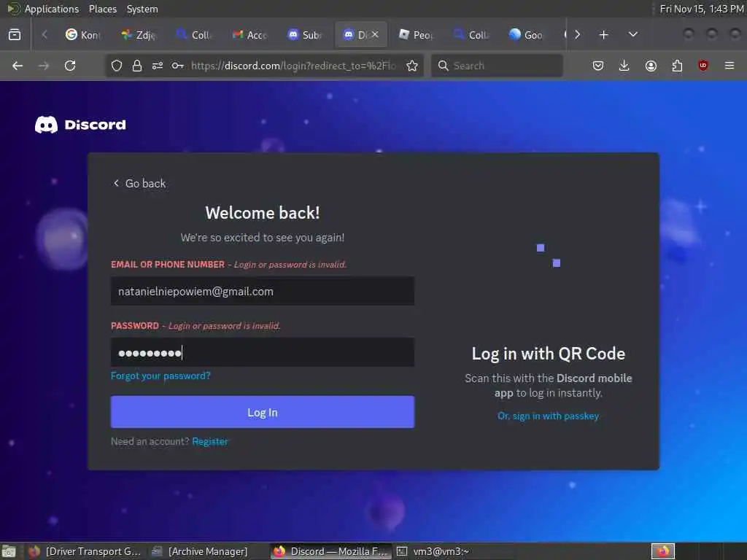Open the Firefox account icon
747x560 pixels.
(x=651, y=66)
